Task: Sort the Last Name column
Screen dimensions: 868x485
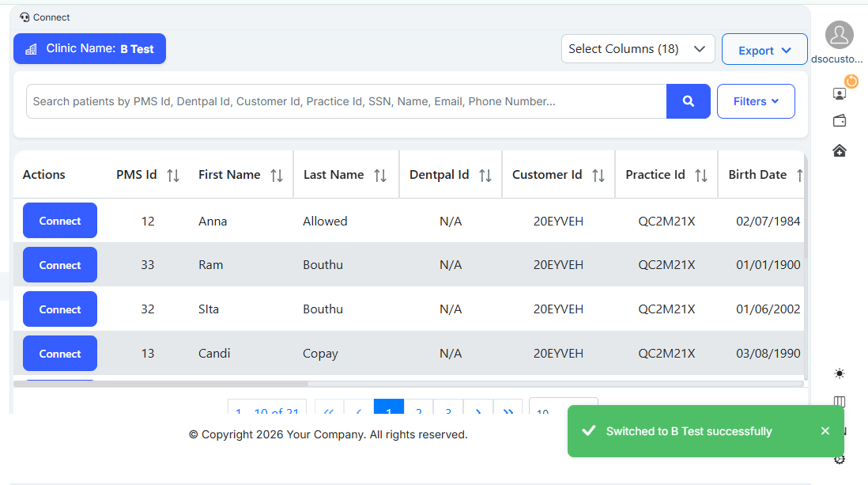Action: 380,176
